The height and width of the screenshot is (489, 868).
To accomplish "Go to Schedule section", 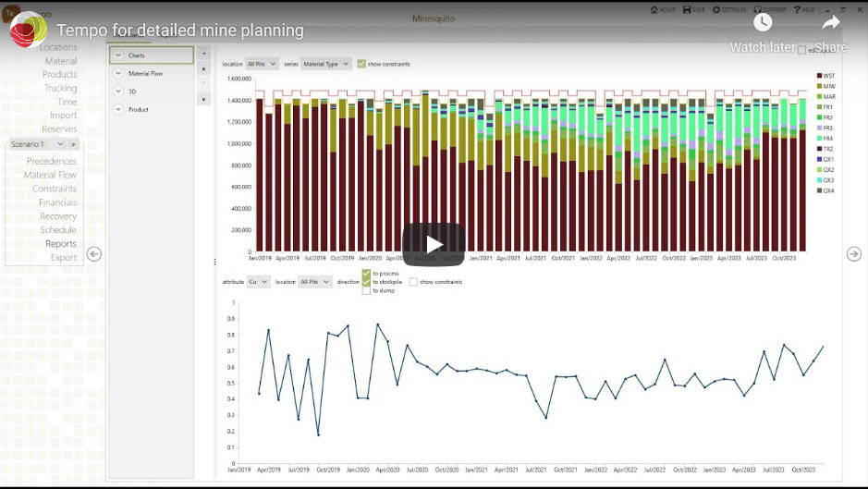I will pos(58,230).
